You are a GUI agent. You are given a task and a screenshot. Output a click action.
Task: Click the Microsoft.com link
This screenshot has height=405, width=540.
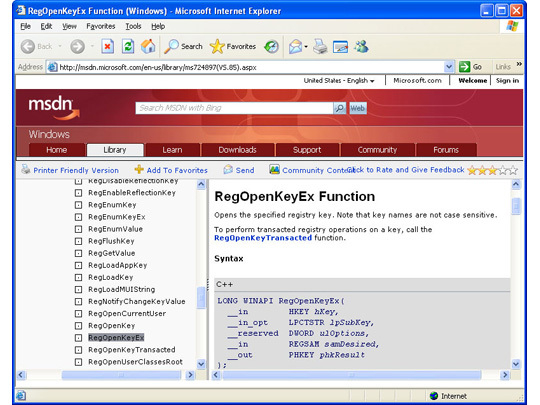click(x=417, y=81)
